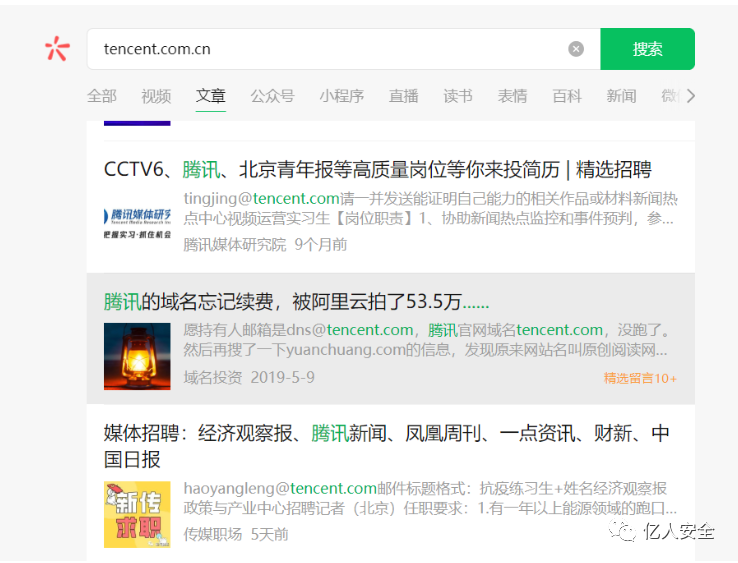The image size is (738, 563).
Task: Open the 百科 tab
Action: coord(567,96)
